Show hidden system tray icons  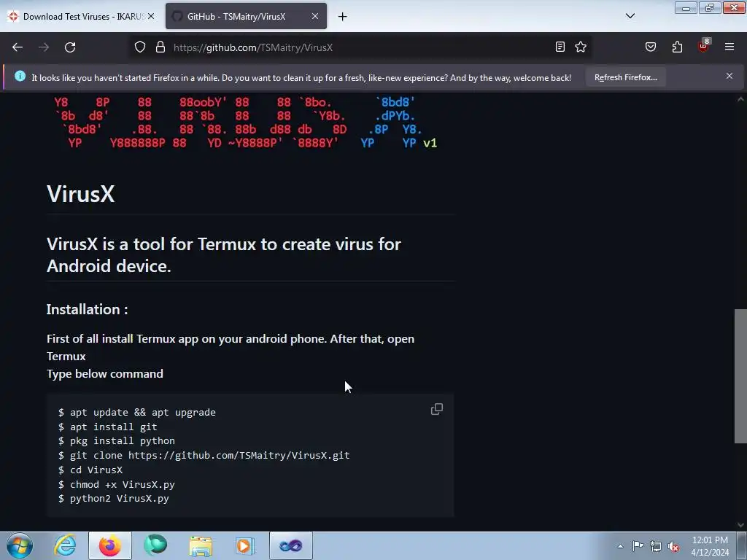coord(620,546)
